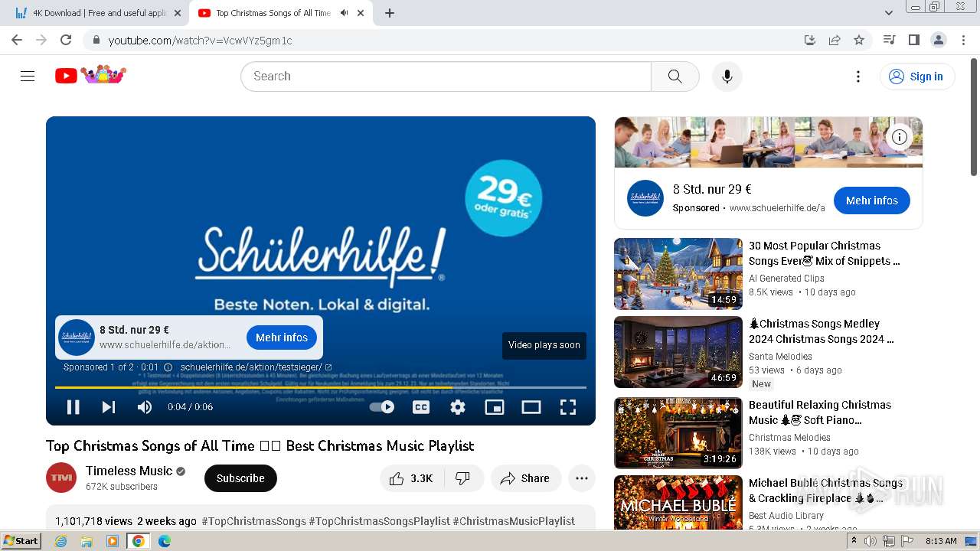
Task: Pause the video with pause button
Action: (73, 407)
